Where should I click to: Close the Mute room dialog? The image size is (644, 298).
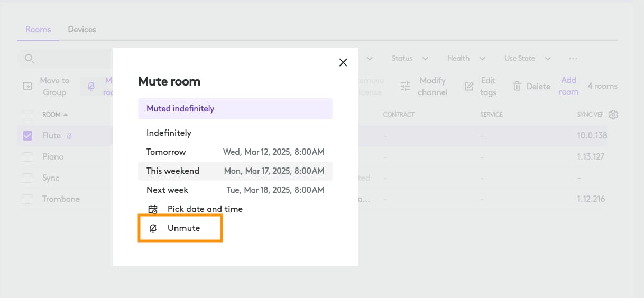pyautogui.click(x=343, y=62)
